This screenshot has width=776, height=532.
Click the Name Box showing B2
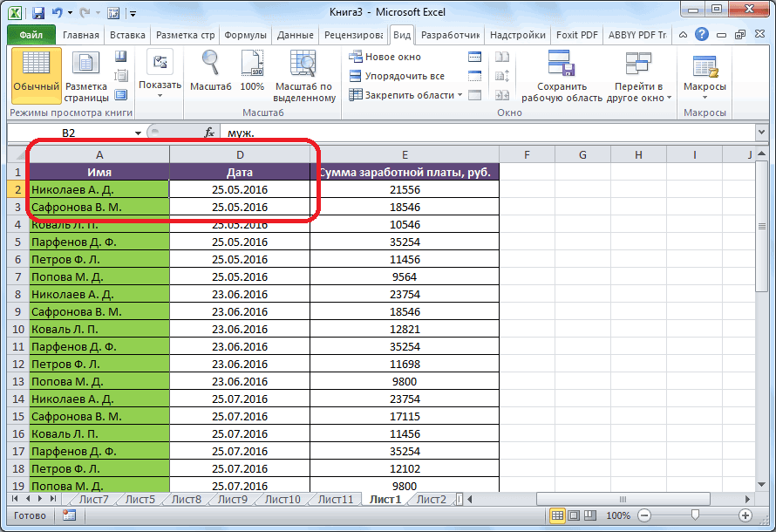pos(70,133)
